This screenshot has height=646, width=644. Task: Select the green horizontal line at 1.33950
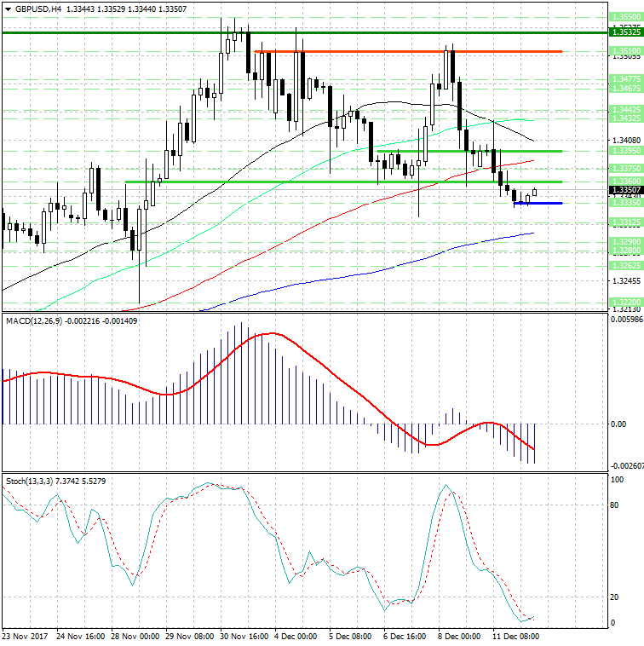click(470, 151)
